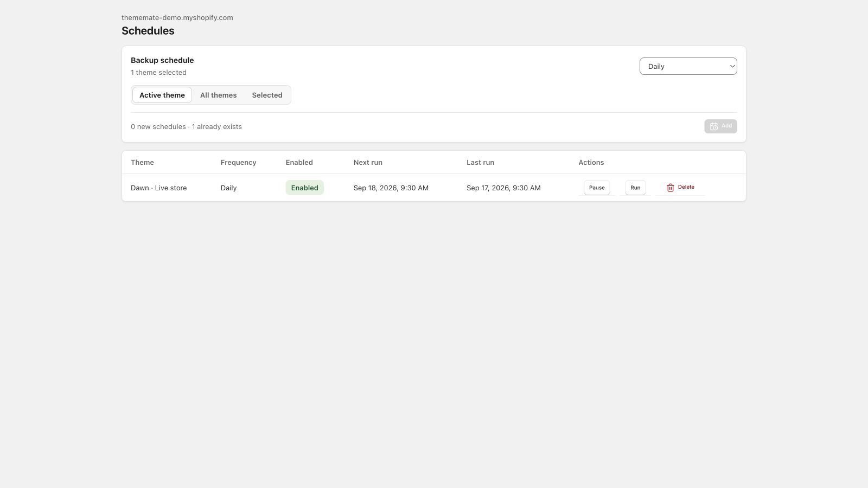Click the Schedules page title
The image size is (868, 488).
[x=148, y=31]
